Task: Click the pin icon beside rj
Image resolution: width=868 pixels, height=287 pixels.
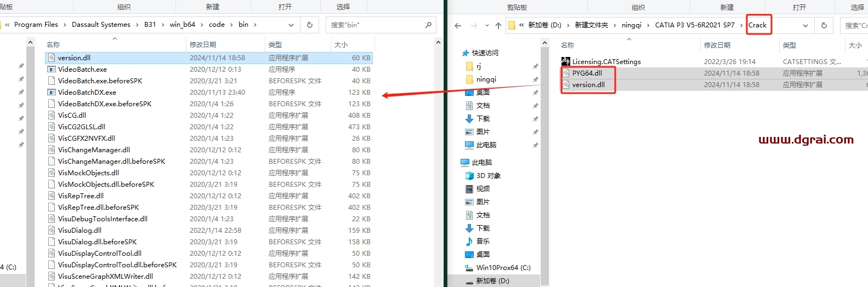Action: (535, 66)
